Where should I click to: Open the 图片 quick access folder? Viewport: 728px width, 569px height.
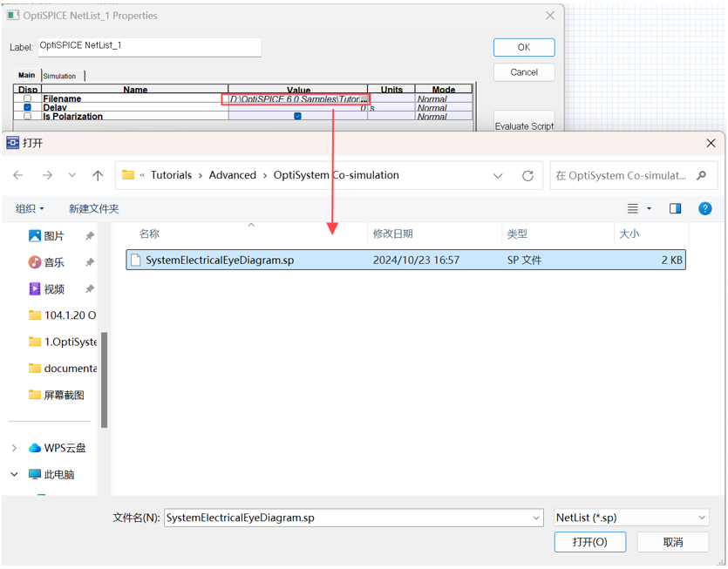(53, 236)
